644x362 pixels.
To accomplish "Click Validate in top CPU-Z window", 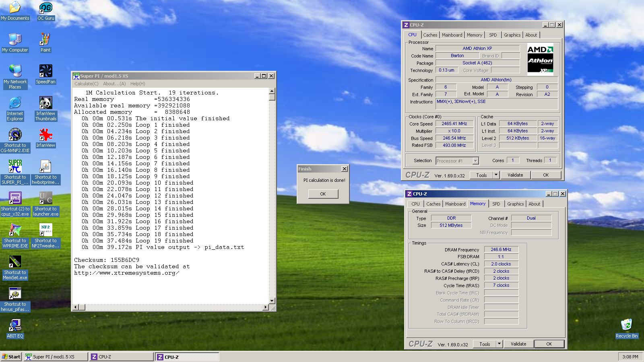I will coord(515,175).
